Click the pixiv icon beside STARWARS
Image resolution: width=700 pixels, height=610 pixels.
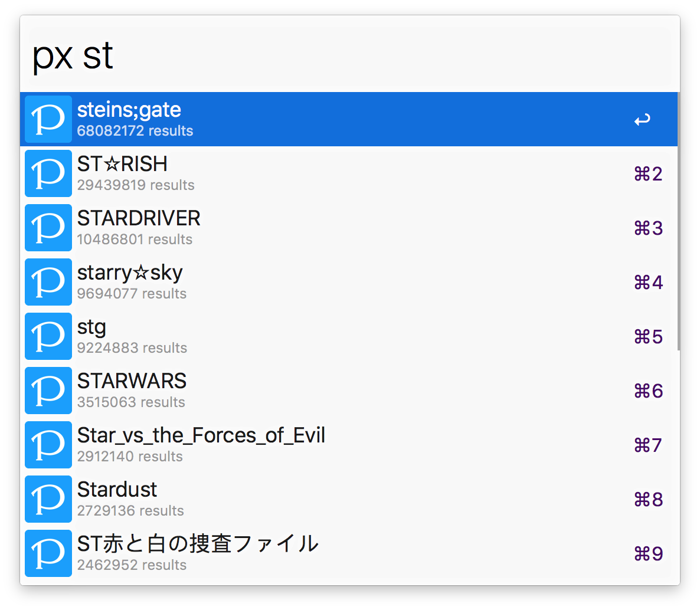(x=48, y=391)
